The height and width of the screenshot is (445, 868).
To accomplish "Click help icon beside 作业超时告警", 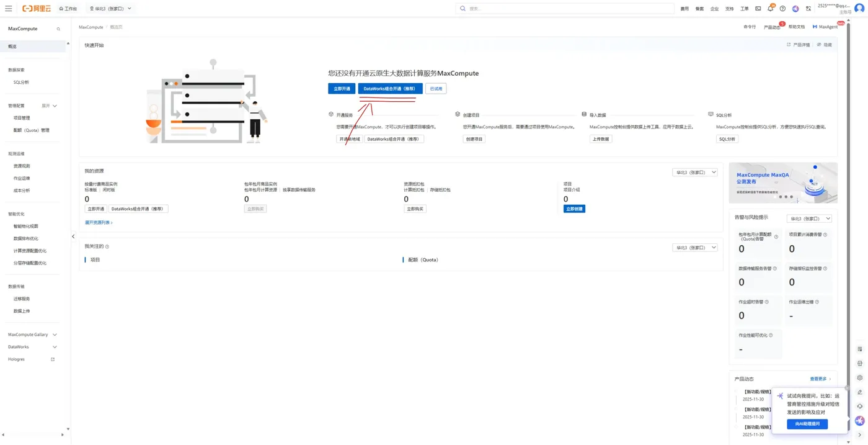I will pyautogui.click(x=767, y=302).
